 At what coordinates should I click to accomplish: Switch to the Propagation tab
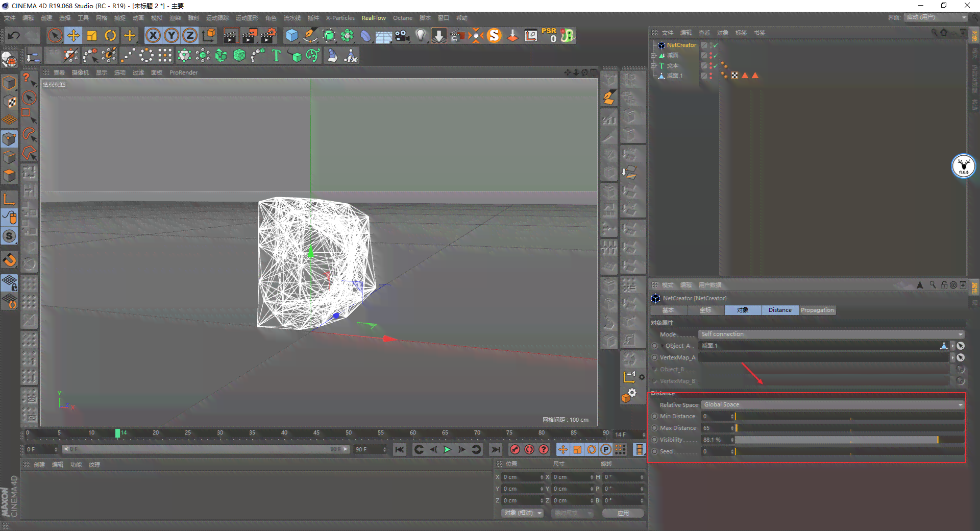[817, 310]
